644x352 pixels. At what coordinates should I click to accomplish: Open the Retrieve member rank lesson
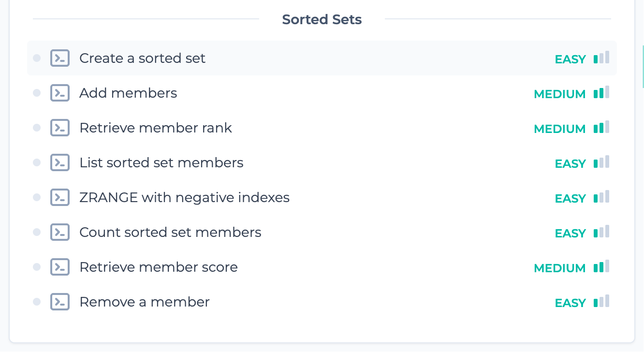coord(156,128)
